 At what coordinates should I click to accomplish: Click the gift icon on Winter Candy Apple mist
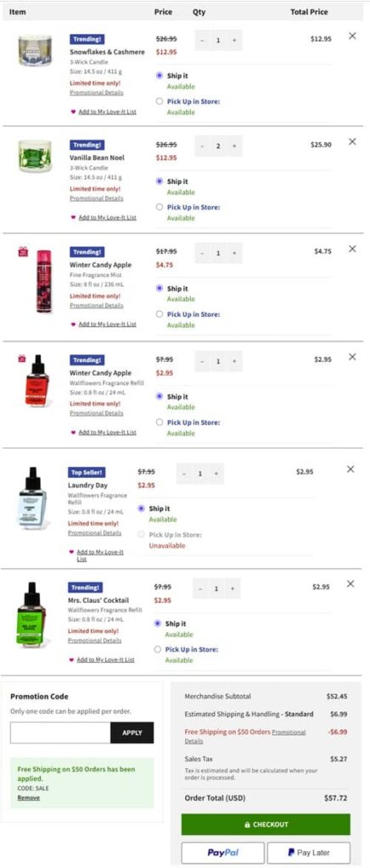23,252
